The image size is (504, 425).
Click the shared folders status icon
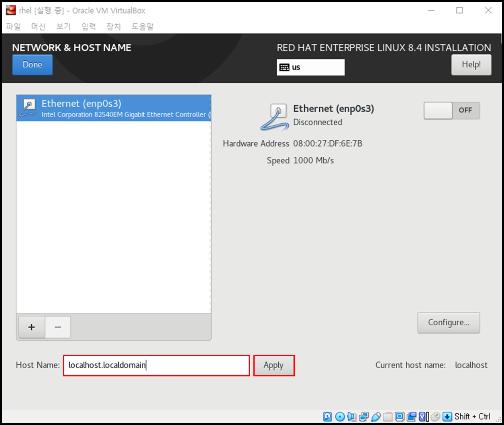tap(388, 417)
